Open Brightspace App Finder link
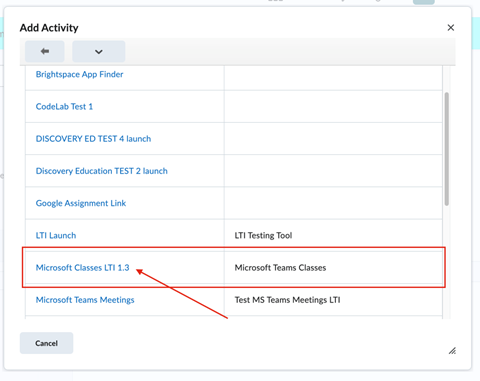 79,74
